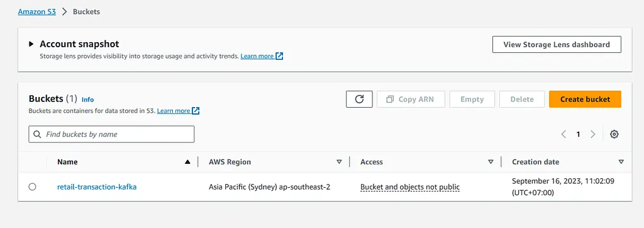Sort Creation date column arrow

(621, 162)
